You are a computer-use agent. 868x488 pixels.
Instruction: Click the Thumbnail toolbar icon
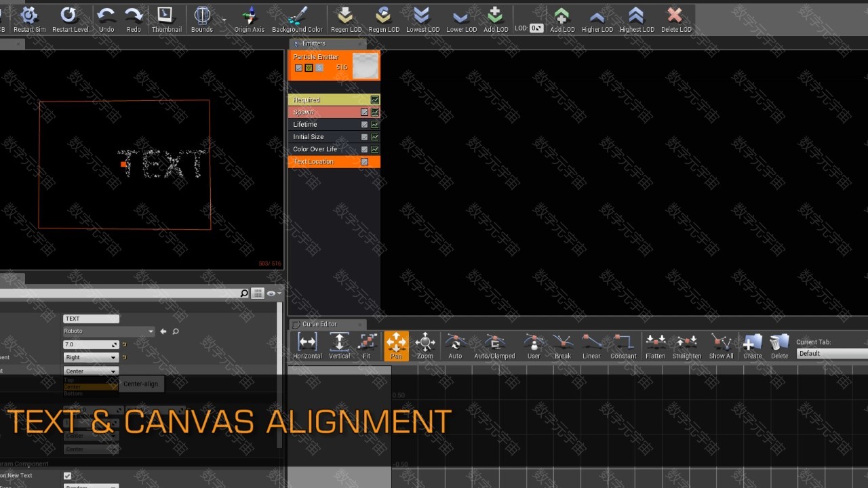(166, 19)
